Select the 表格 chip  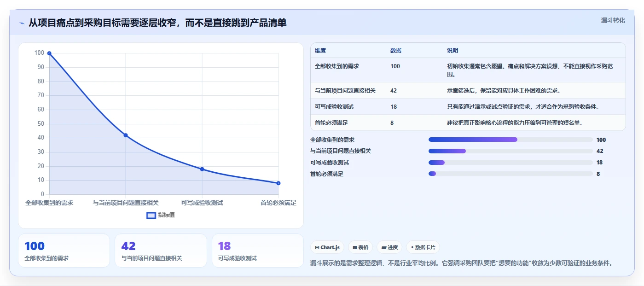(x=360, y=247)
